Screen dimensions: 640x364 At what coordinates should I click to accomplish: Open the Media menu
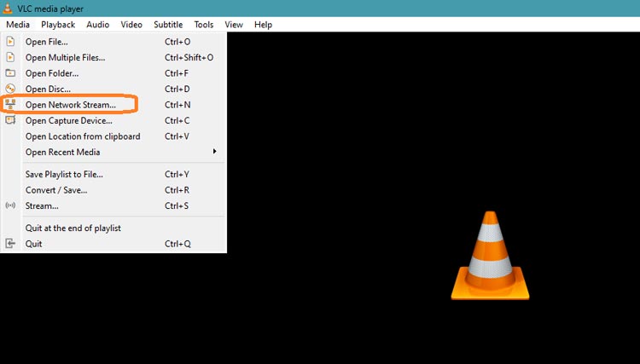tap(18, 25)
